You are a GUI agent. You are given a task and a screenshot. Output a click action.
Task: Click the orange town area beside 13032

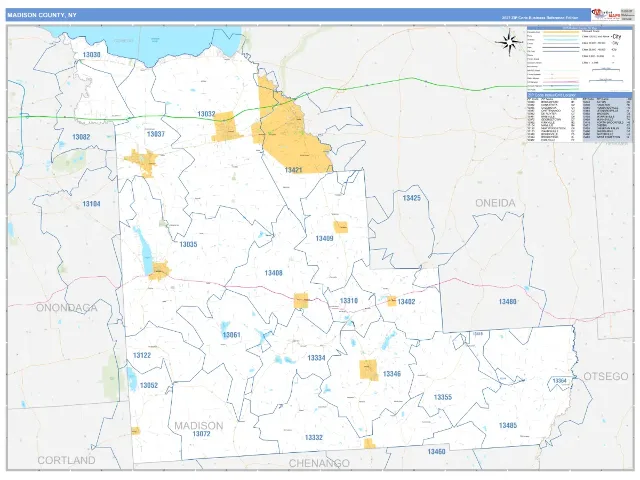[226, 127]
